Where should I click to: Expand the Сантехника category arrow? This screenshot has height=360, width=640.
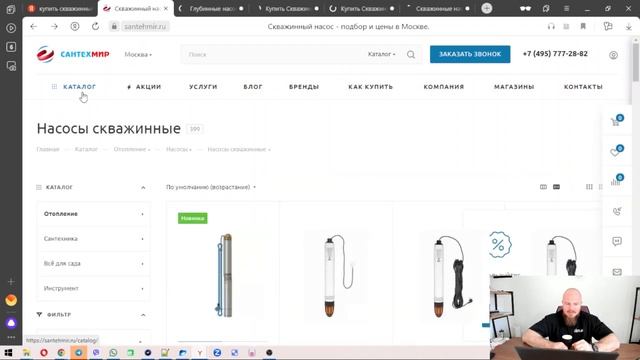(x=142, y=239)
